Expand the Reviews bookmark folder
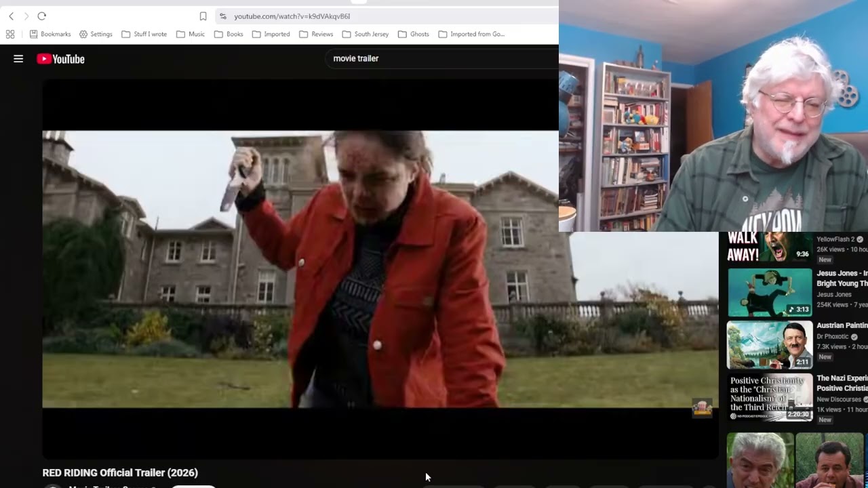This screenshot has width=868, height=488. tap(316, 34)
